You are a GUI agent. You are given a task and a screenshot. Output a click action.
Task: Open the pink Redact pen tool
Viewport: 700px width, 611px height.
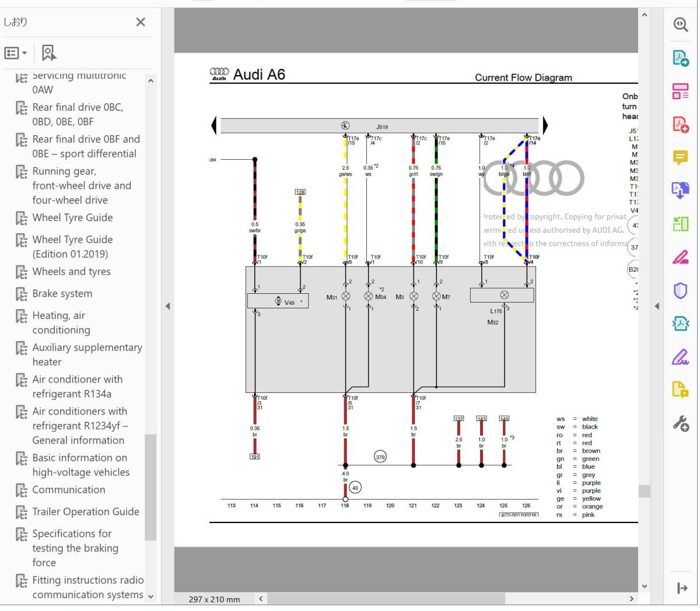(x=680, y=257)
